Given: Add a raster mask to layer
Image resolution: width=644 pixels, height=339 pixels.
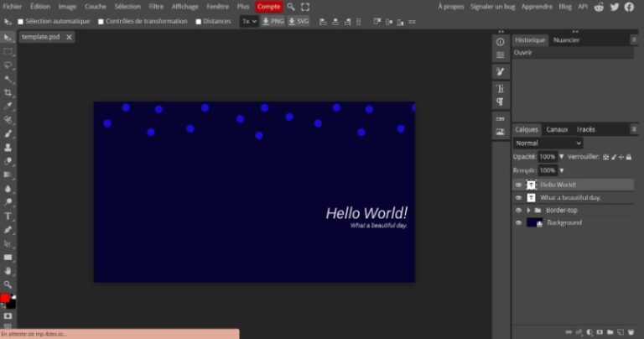Looking at the screenshot, I should pyautogui.click(x=600, y=332).
